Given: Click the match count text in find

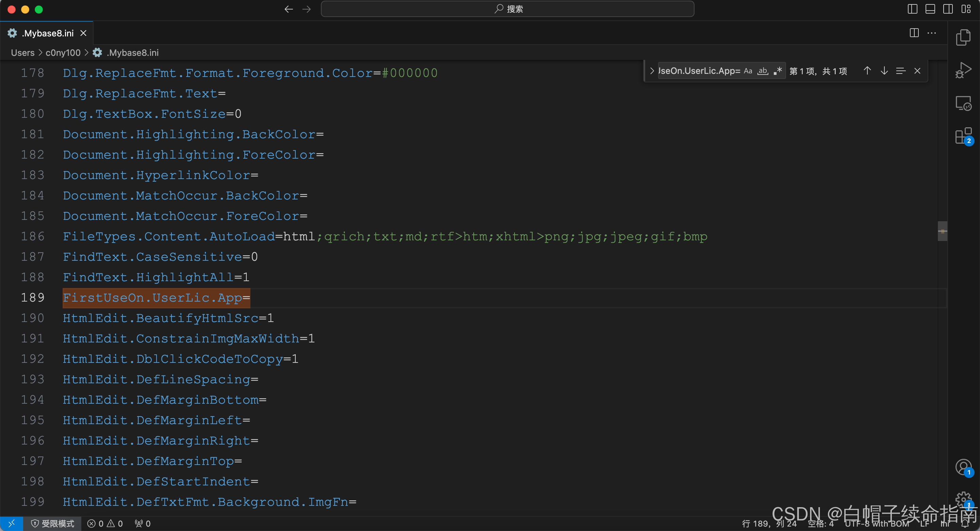Looking at the screenshot, I should tap(818, 71).
